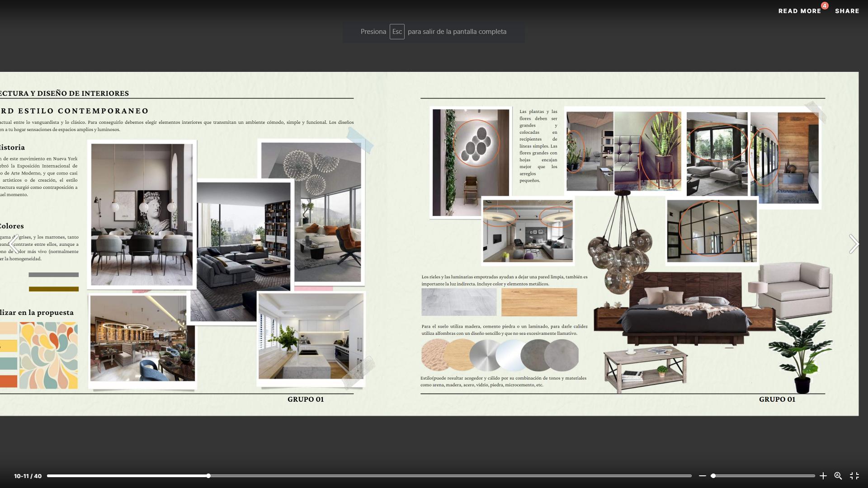
Task: Click the zoom level slider handle
Action: point(713,476)
